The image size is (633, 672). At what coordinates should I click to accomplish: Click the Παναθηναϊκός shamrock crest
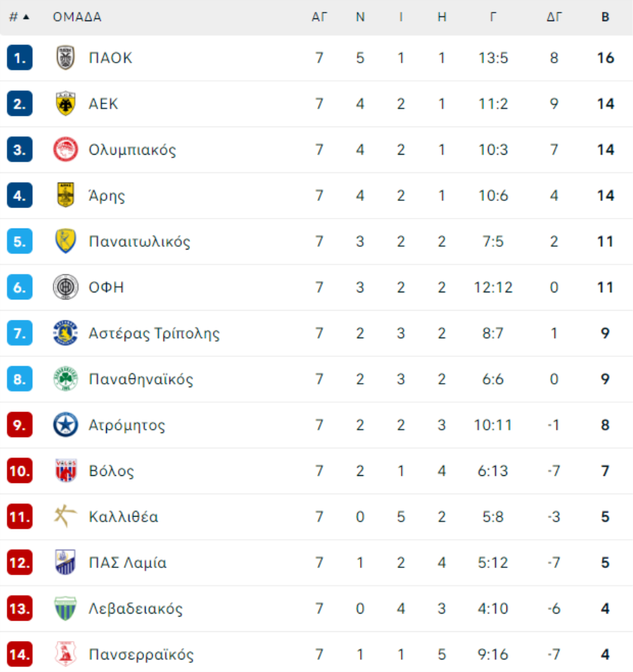(x=65, y=379)
